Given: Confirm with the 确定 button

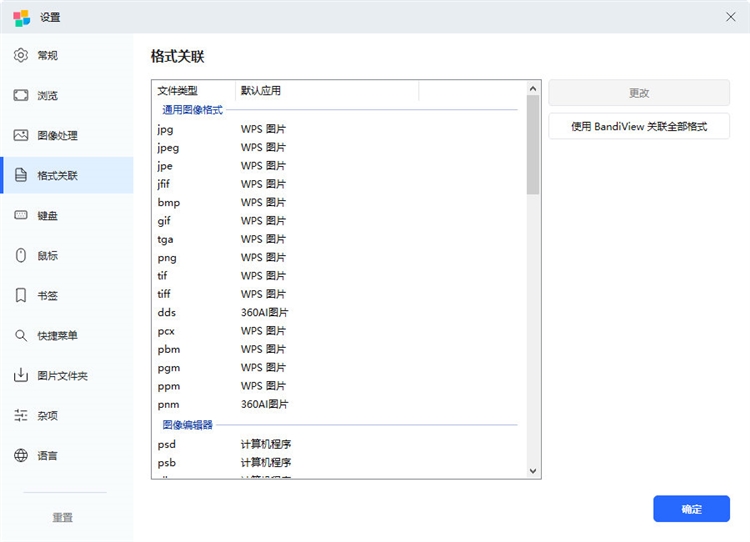Looking at the screenshot, I should pos(691,509).
